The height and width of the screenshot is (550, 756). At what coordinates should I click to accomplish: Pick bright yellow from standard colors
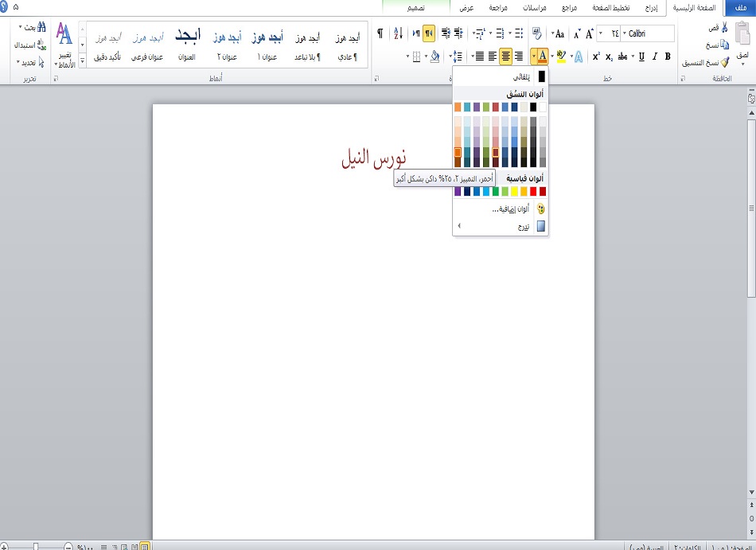click(513, 191)
